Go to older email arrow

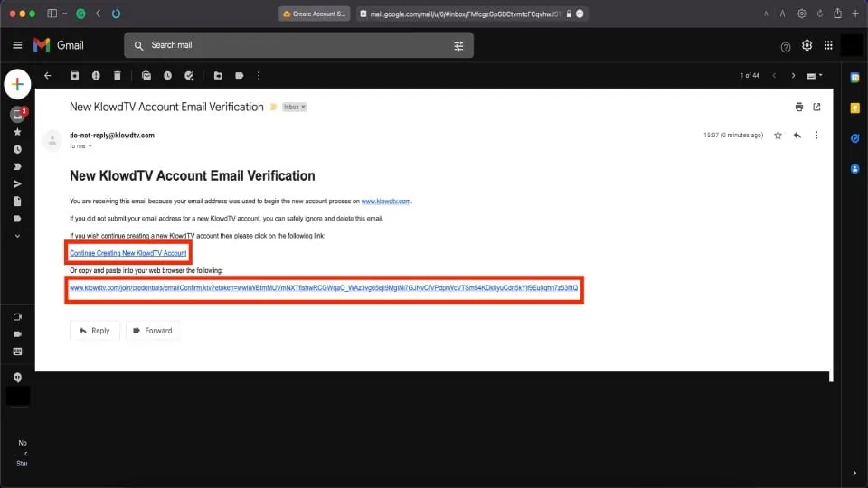[793, 76]
